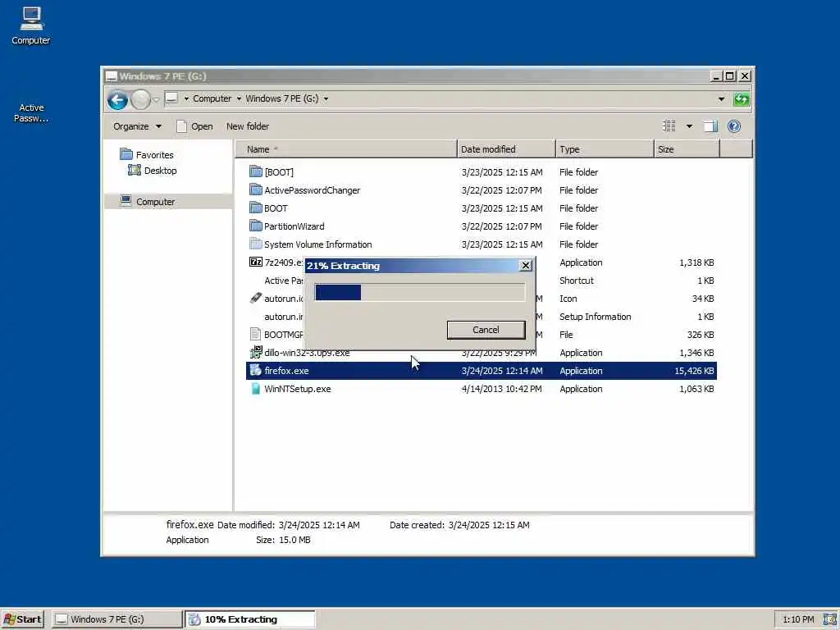This screenshot has width=840, height=630.
Task: Click the Size: 15.0 MB value in details pane
Action: point(294,540)
